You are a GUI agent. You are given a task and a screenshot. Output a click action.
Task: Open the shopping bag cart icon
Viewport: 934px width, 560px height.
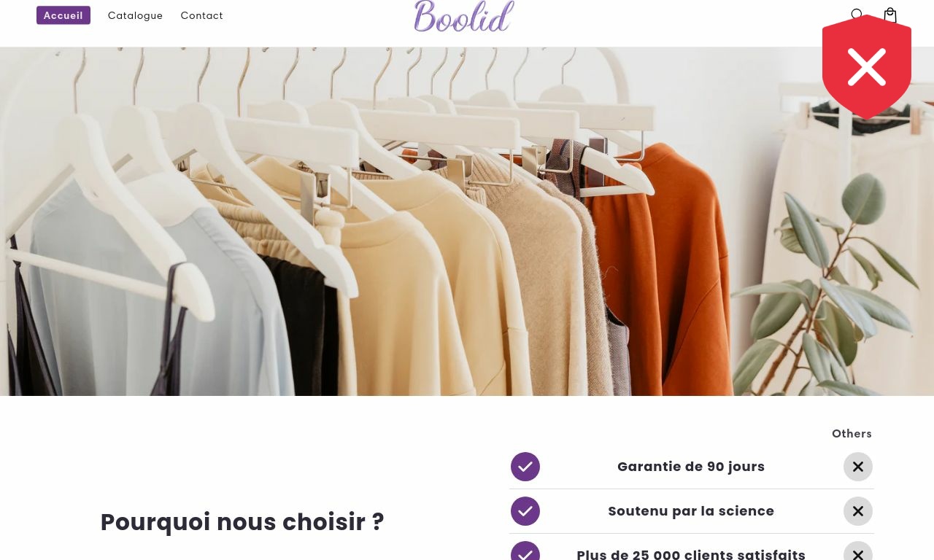pos(890,15)
